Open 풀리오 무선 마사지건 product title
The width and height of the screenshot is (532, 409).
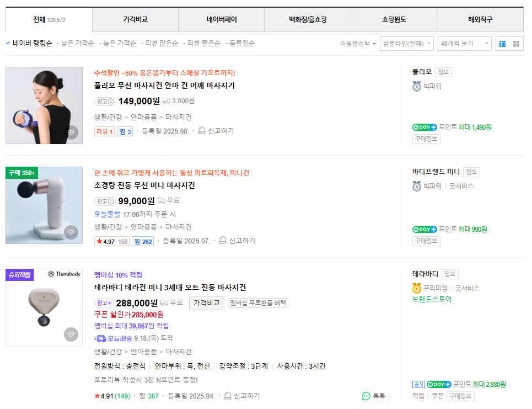point(164,86)
